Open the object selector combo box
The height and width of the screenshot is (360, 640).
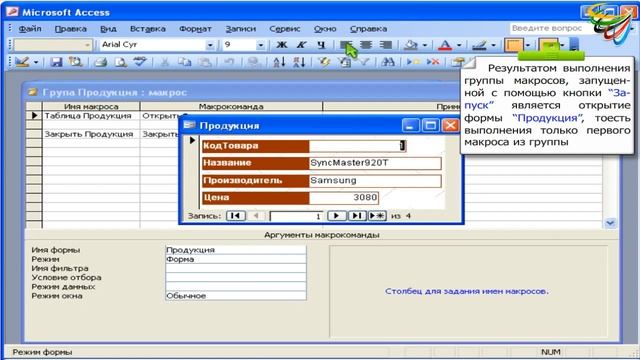click(53, 45)
